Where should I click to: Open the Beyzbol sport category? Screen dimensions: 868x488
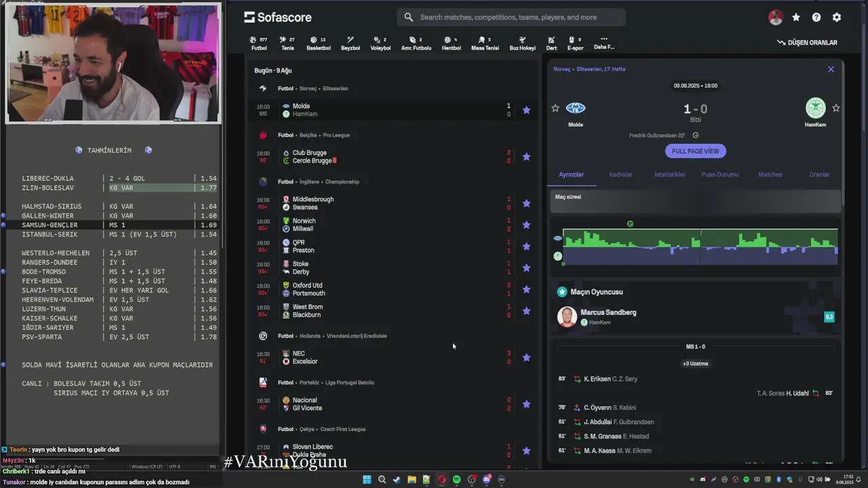[351, 43]
